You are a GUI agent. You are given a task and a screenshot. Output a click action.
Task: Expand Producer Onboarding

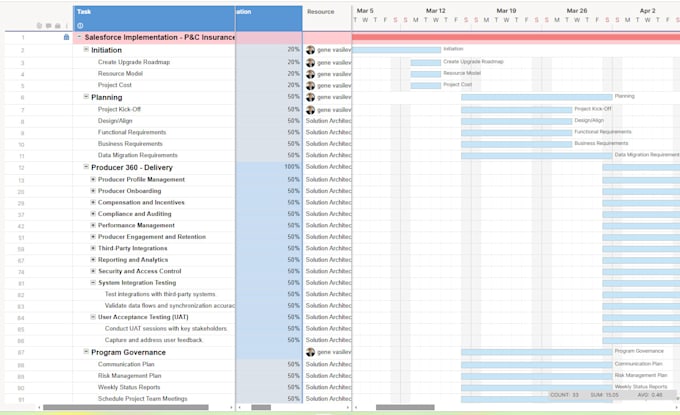coord(93,191)
